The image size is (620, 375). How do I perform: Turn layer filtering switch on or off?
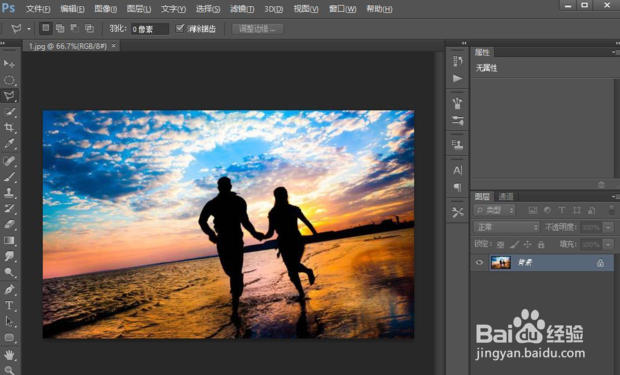coord(612,210)
